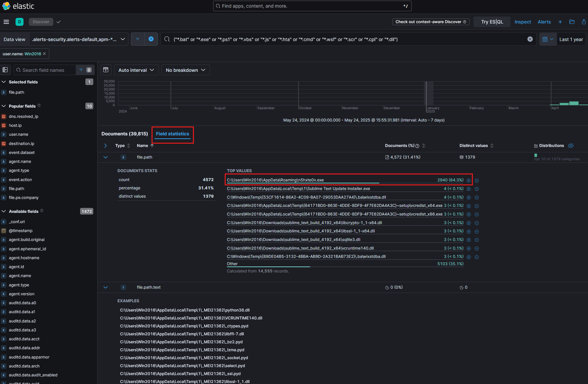
Task: Open the Discover breadcrumb chevron menu
Action: (x=59, y=22)
